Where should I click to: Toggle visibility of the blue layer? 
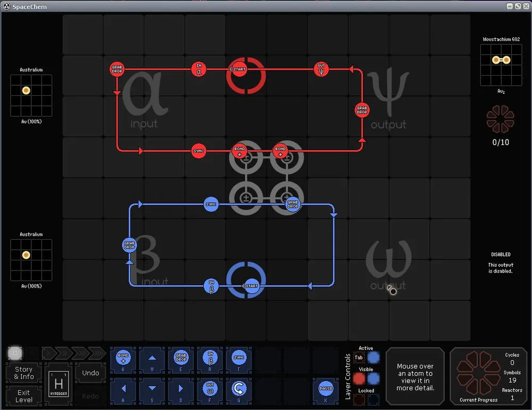[374, 379]
